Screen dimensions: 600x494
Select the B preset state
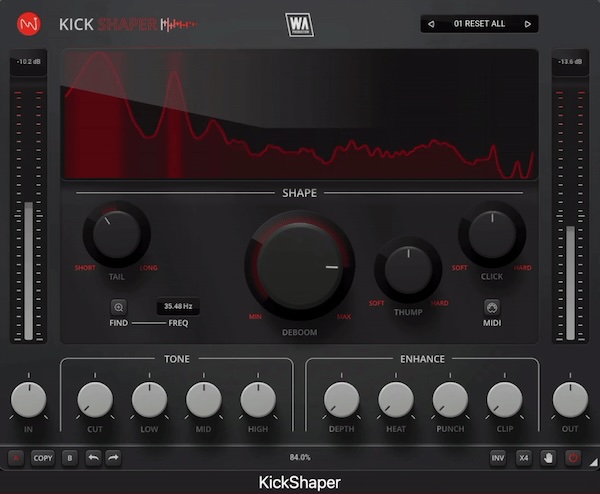70,458
